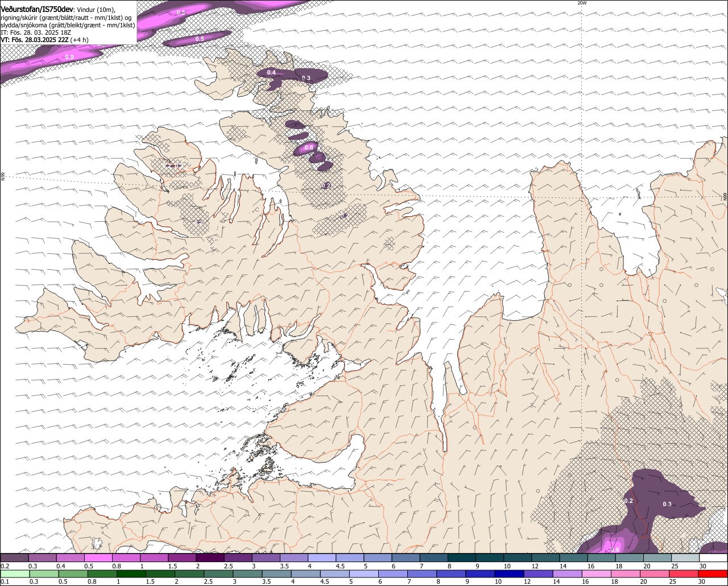This screenshot has height=586, width=728.
Task: Click the 0.3 value in the southeast snow patch
Action: [667, 504]
